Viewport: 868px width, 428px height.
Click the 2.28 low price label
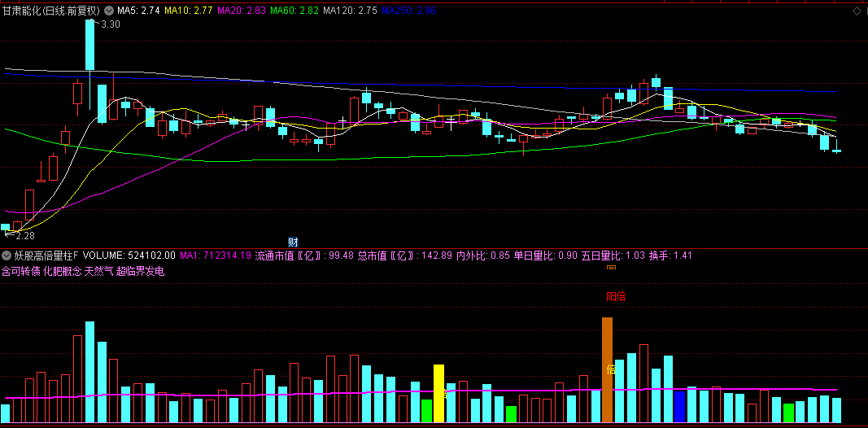[25, 237]
